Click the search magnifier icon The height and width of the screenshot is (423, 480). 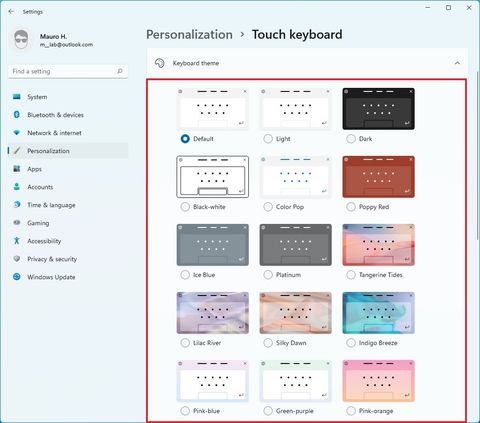pos(120,71)
